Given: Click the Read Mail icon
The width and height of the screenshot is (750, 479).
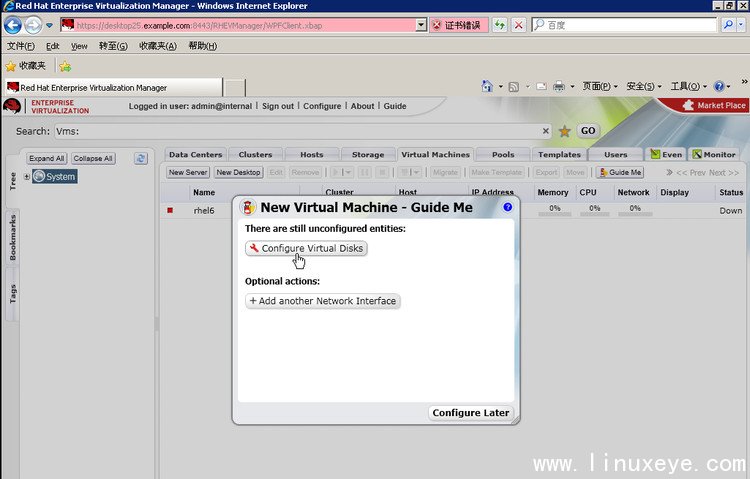Looking at the screenshot, I should coord(541,87).
